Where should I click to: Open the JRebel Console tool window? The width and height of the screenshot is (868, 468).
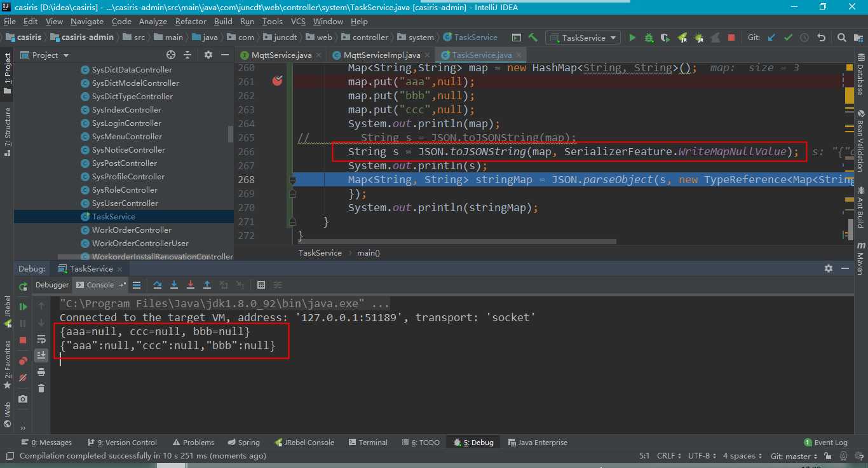304,443
